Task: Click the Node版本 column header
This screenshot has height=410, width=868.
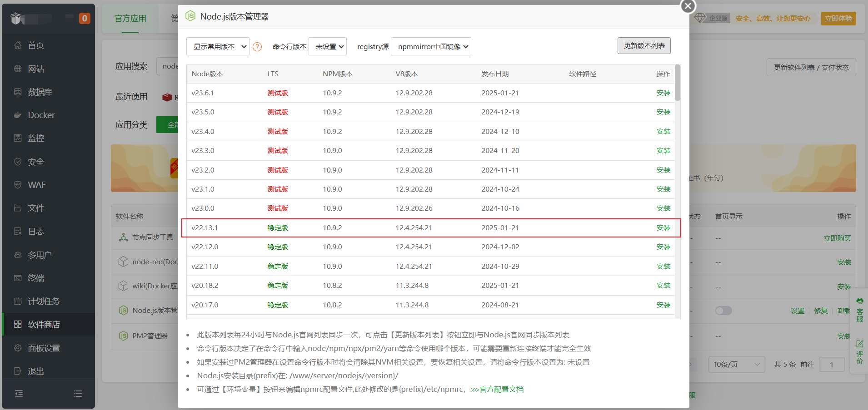Action: 207,74
